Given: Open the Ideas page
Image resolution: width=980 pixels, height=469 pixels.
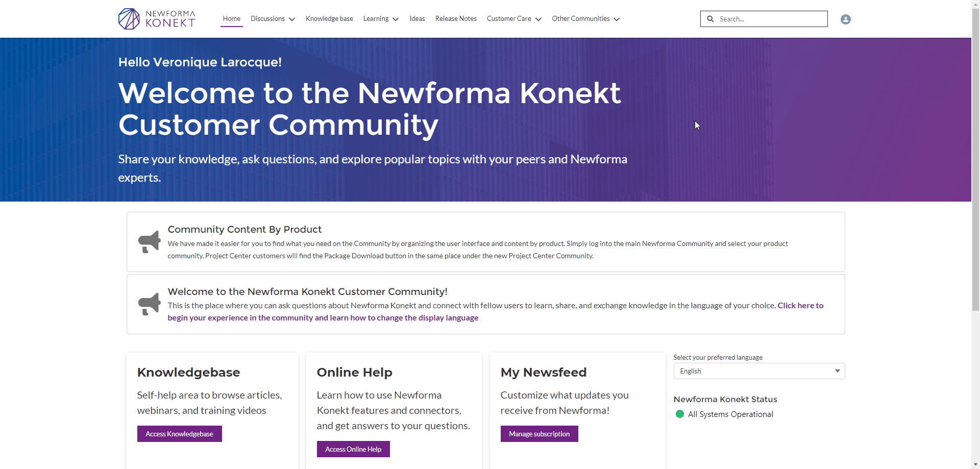Looking at the screenshot, I should pos(417,19).
